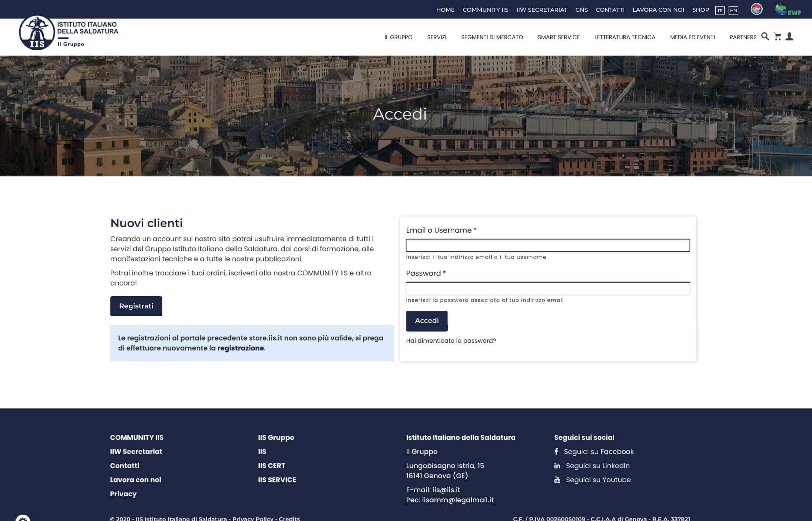Click Seguici su Facebook
Viewport: 812px width, 521px height.
(x=599, y=451)
